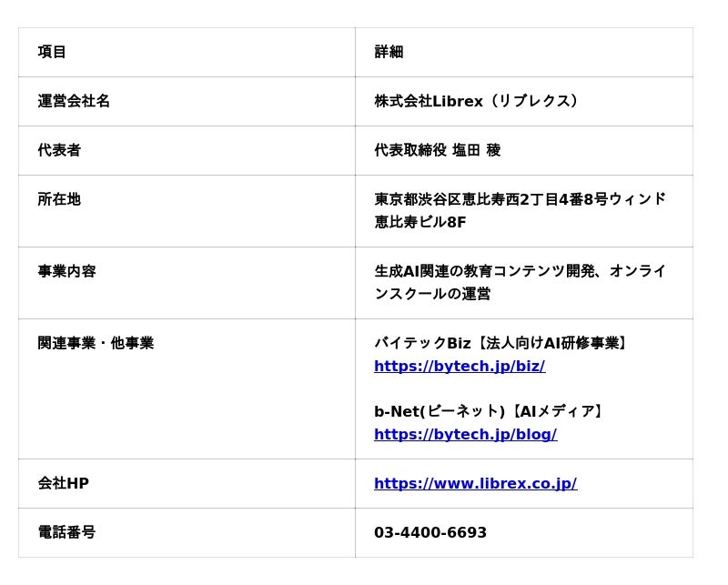Select the 運営会社名 row label
728x585 pixels.
click(74, 101)
